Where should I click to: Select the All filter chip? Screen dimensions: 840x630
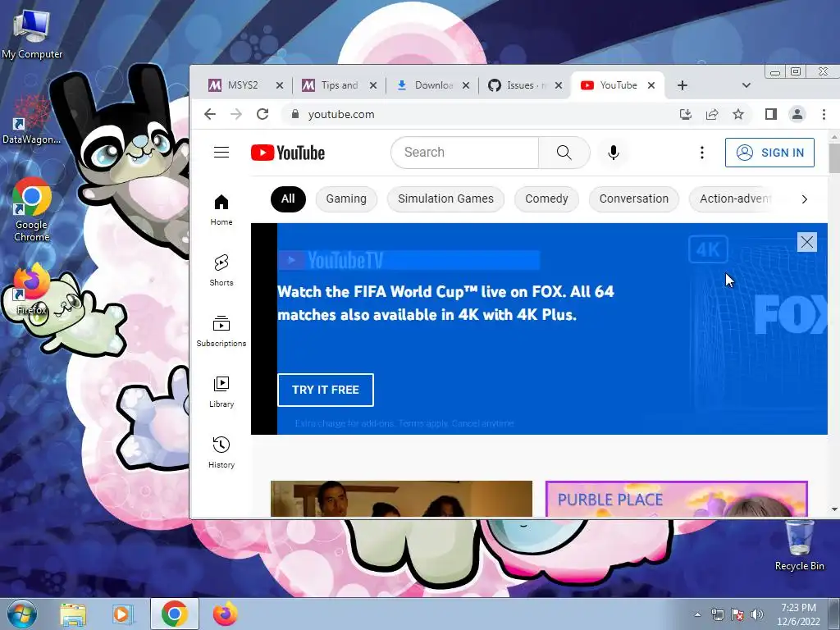[x=288, y=199]
